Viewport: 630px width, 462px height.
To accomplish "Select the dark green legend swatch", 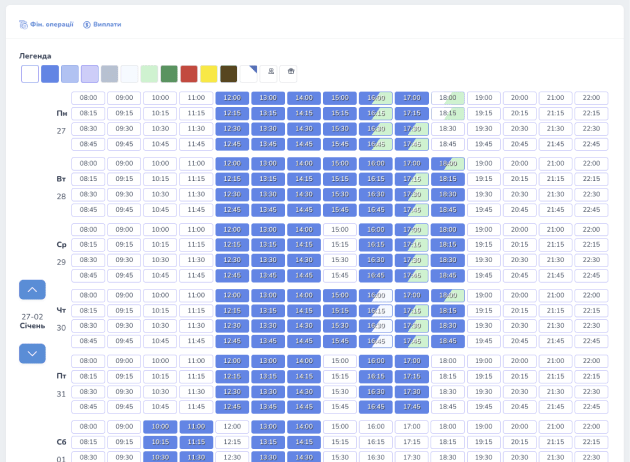I will 169,74.
